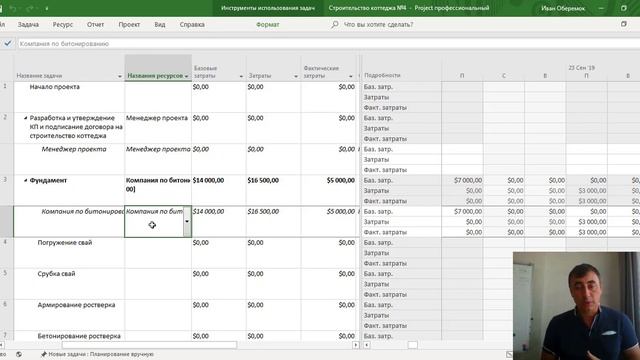Image resolution: width=640 pixels, height=360 pixels.
Task: Click the 'Что вы хотите сделать?' search box
Action: coord(378,24)
